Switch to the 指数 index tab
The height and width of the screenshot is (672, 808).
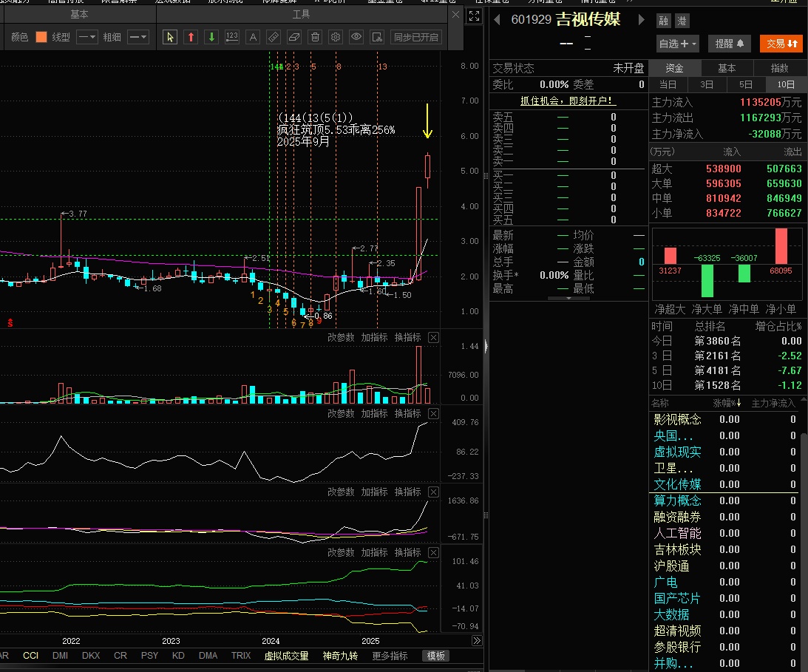pyautogui.click(x=779, y=68)
